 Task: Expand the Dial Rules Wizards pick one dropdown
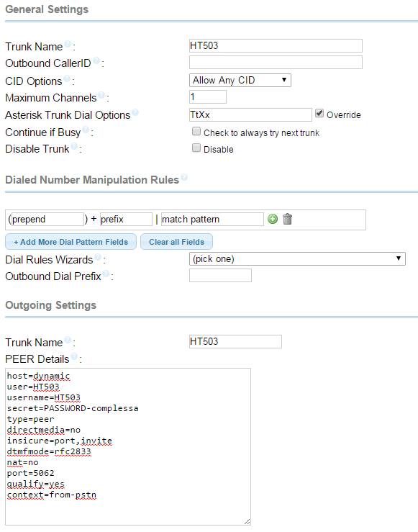pos(297,259)
